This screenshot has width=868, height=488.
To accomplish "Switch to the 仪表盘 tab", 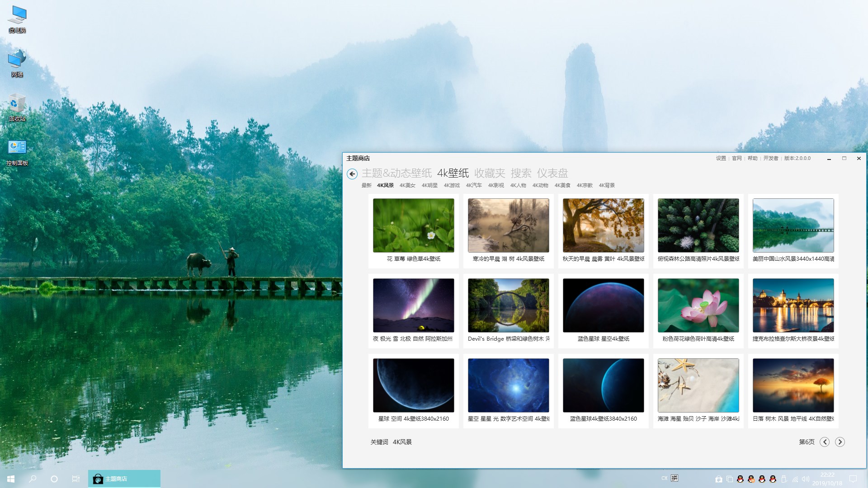I will click(x=552, y=173).
